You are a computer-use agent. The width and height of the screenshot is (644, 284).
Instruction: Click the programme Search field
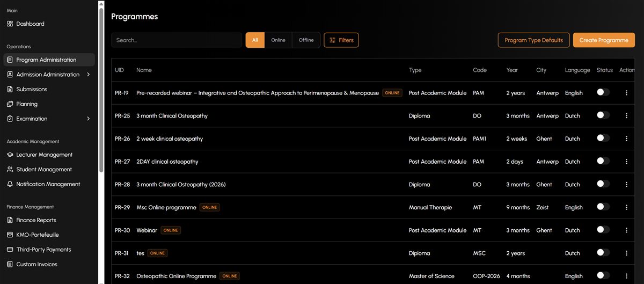pyautogui.click(x=177, y=40)
